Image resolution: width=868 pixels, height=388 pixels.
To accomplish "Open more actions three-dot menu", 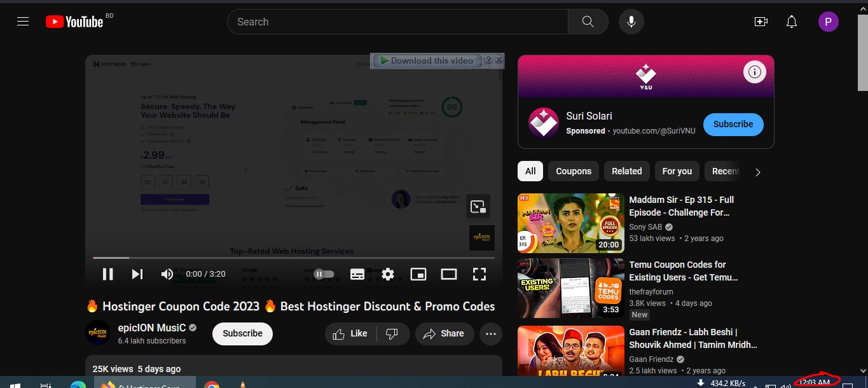I will click(x=491, y=333).
